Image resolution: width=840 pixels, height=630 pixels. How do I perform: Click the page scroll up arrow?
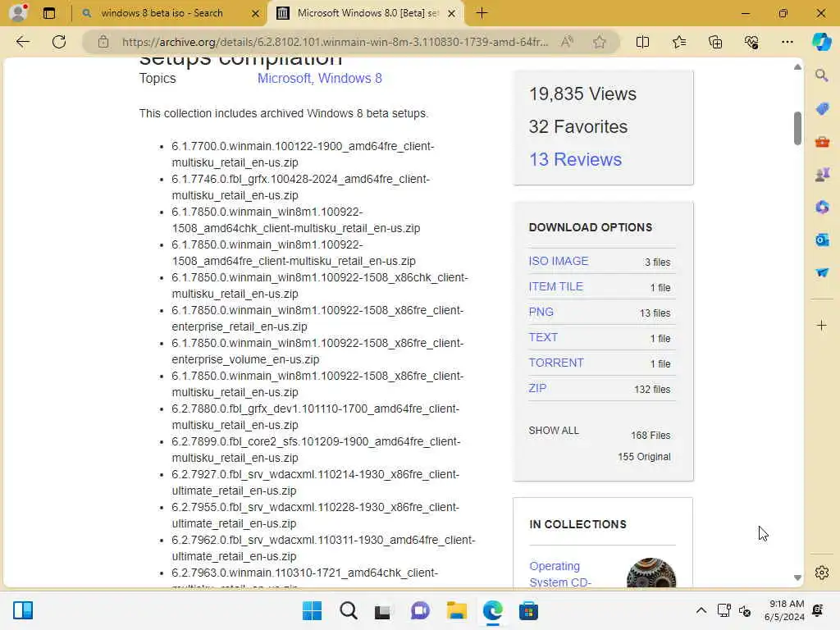pos(797,67)
